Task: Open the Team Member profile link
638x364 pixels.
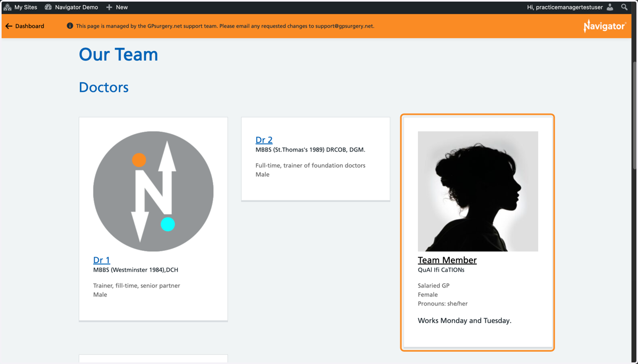Action: pyautogui.click(x=447, y=260)
